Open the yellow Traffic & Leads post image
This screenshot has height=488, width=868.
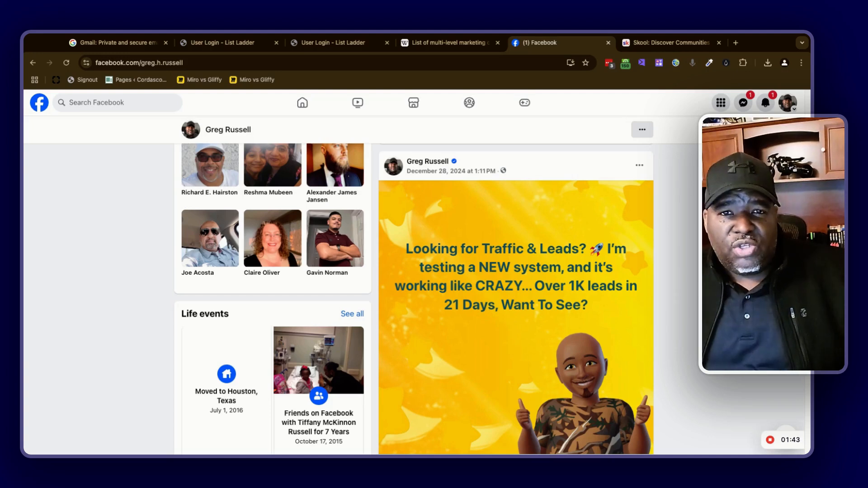coord(516,317)
